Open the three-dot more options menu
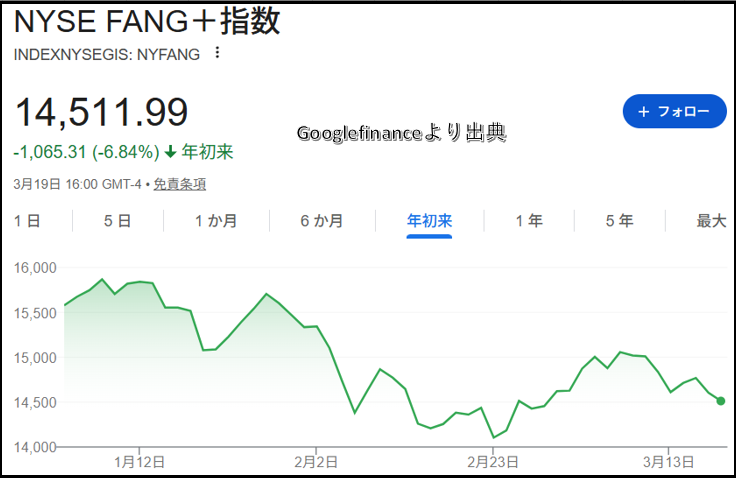The image size is (736, 478). pos(218,53)
